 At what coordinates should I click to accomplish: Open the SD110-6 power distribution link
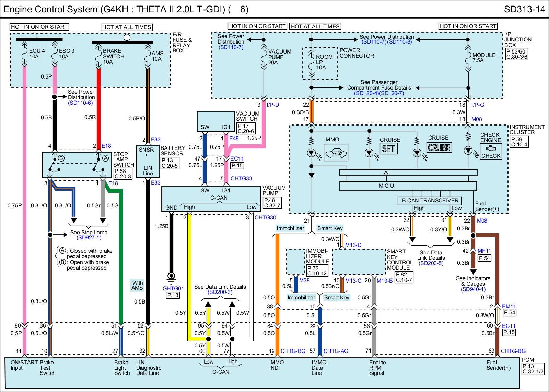(80, 103)
